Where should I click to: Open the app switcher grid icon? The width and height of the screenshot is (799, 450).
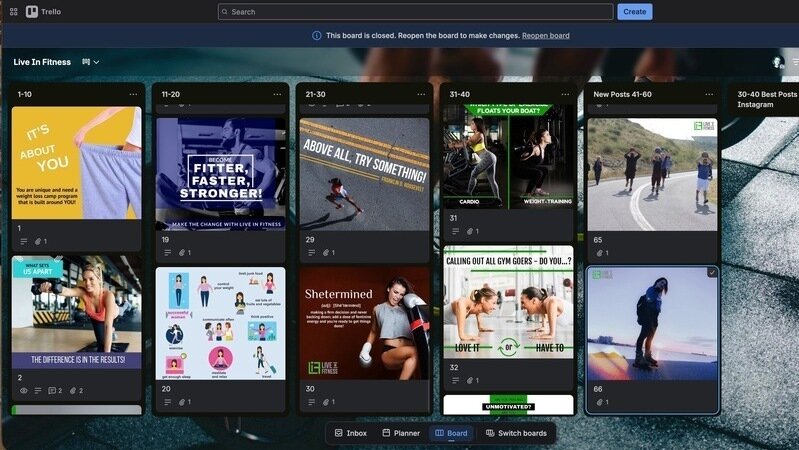pos(14,12)
